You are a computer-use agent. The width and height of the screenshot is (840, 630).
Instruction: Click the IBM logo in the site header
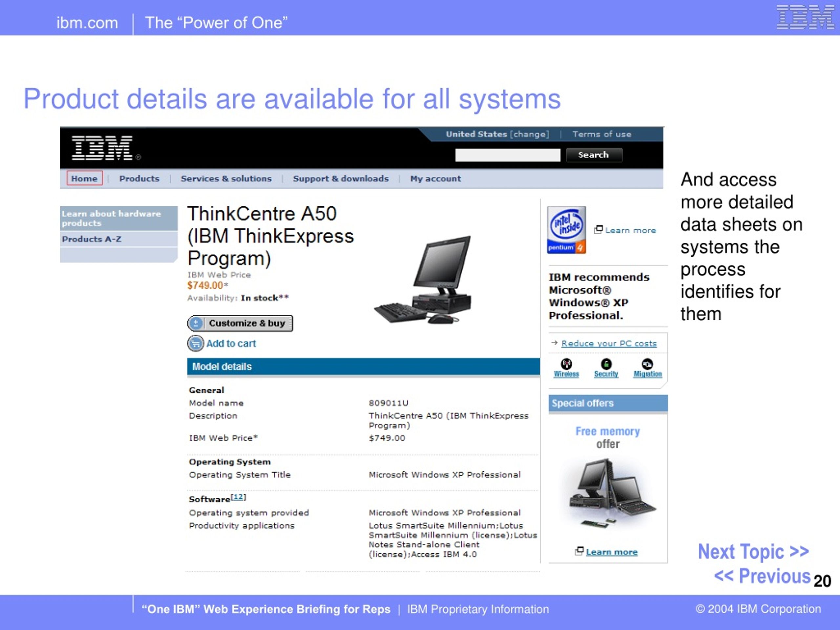click(x=102, y=148)
